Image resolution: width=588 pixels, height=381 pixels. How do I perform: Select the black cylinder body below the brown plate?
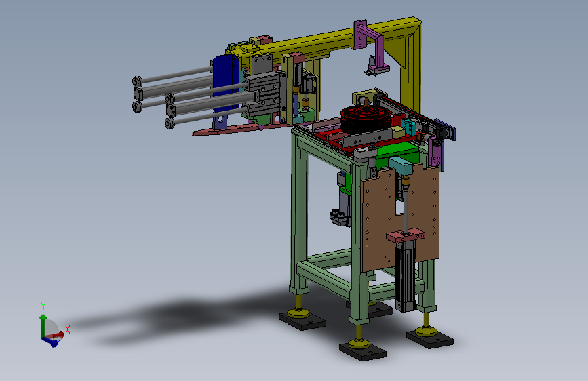click(x=406, y=276)
